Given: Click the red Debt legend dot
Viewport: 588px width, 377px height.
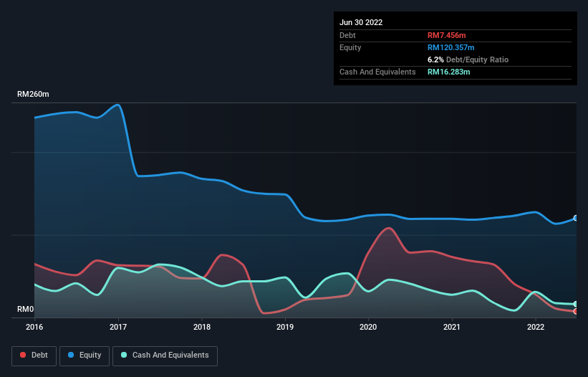Looking at the screenshot, I should [x=23, y=355].
